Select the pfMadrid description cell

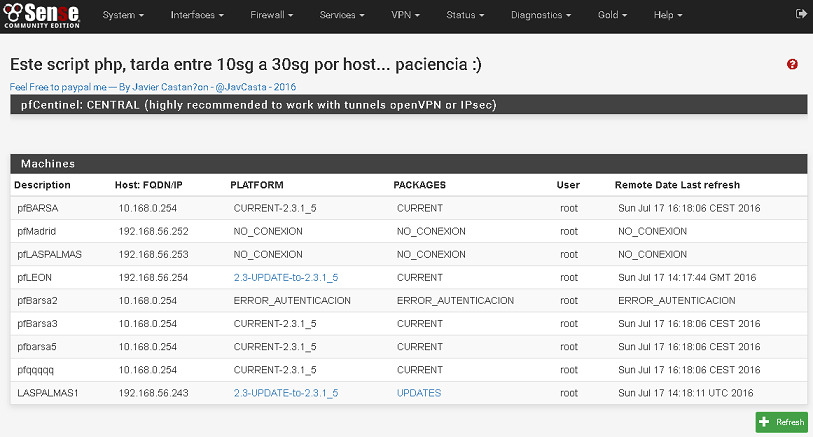36,231
